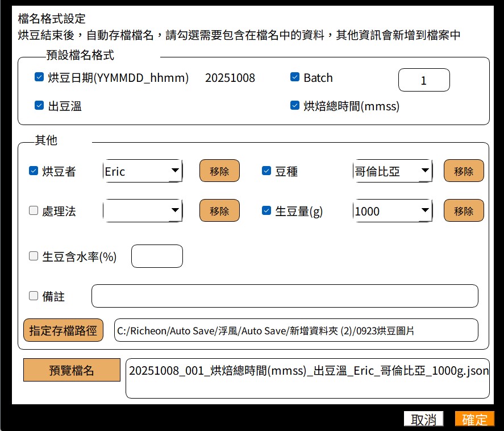Image resolution: width=504 pixels, height=431 pixels.
Task: Enable the 處理法 checkbox
Action: pyautogui.click(x=32, y=210)
